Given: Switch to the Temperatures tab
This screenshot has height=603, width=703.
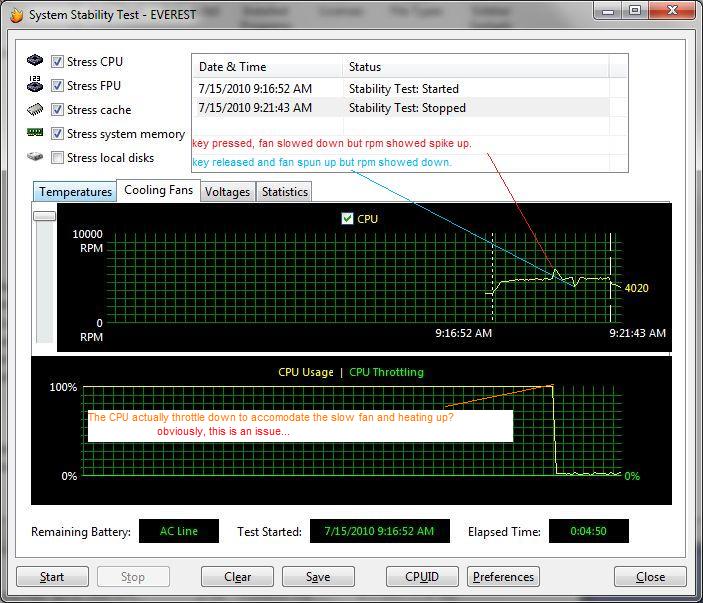Looking at the screenshot, I should pyautogui.click(x=75, y=192).
